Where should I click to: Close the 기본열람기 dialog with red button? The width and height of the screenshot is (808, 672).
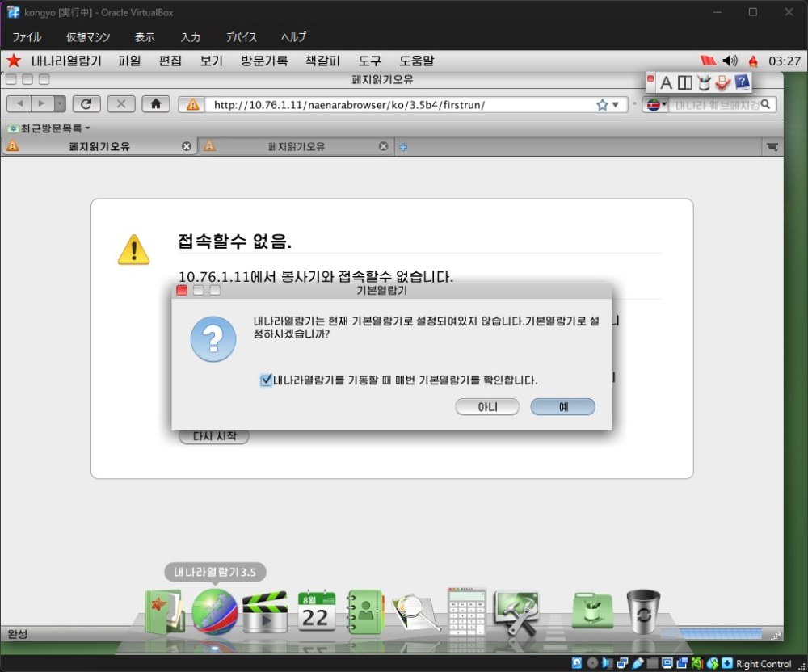[181, 291]
